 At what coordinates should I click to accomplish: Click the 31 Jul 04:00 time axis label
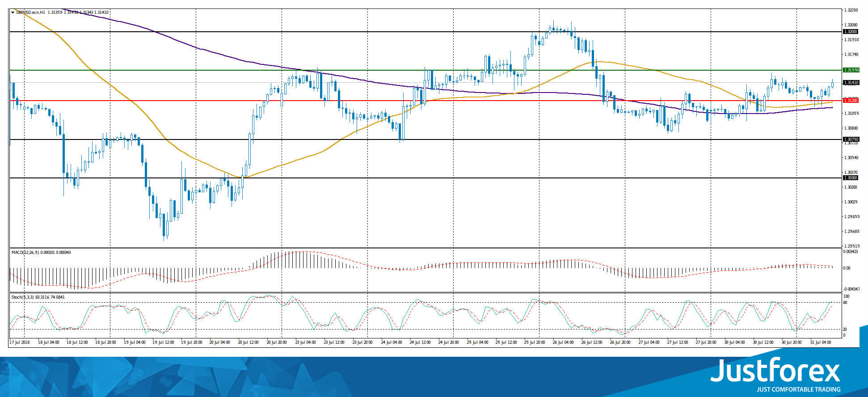point(821,342)
